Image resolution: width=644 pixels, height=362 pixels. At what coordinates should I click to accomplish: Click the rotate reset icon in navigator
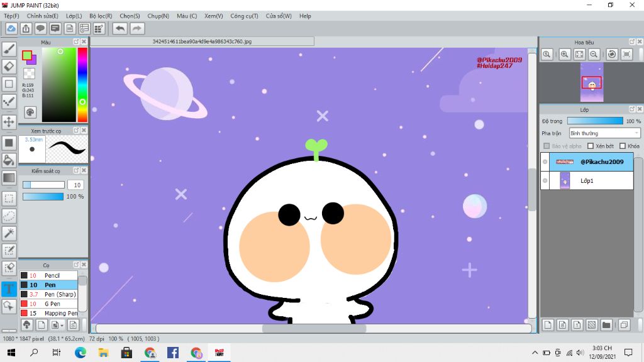coord(612,54)
